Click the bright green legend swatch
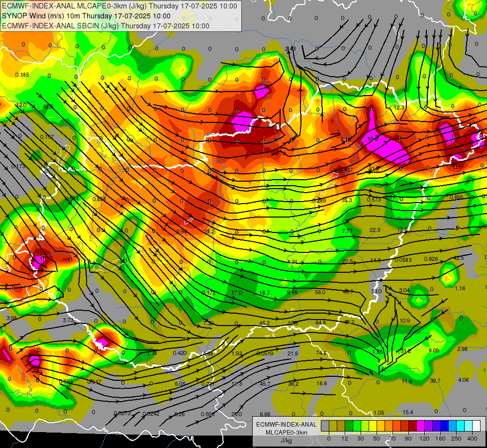 (x=357, y=426)
